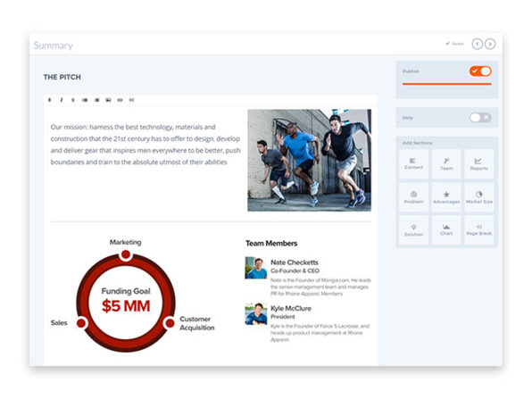532x399 pixels.
Task: Add an Advantages section
Action: pos(446,197)
